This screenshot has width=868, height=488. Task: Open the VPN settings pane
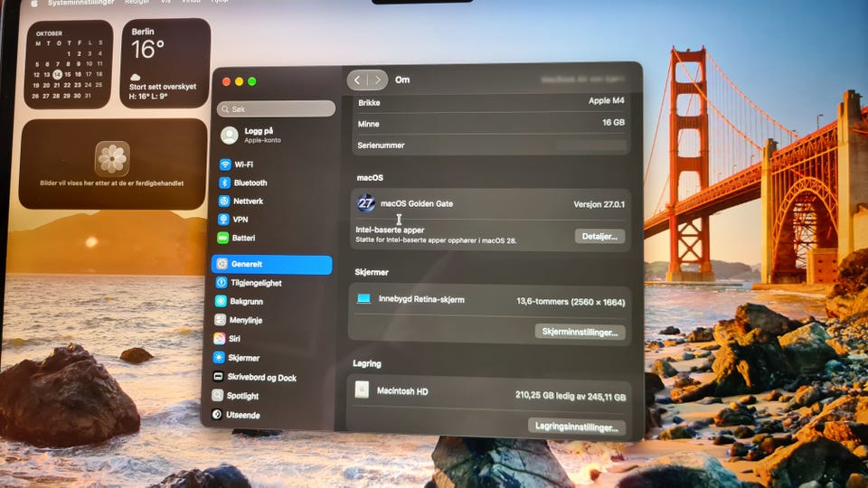233,220
